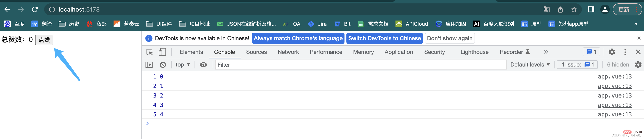Toggle the console sidebar icon
Screen dimensions: 644x139
[149, 65]
